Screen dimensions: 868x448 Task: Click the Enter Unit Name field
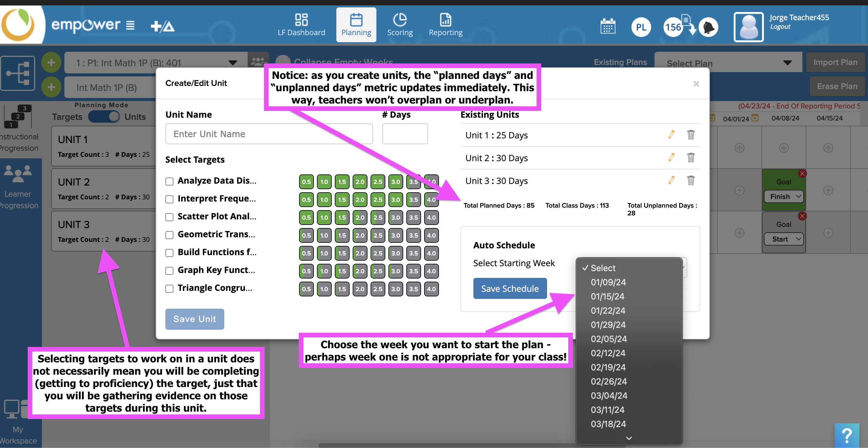click(269, 134)
